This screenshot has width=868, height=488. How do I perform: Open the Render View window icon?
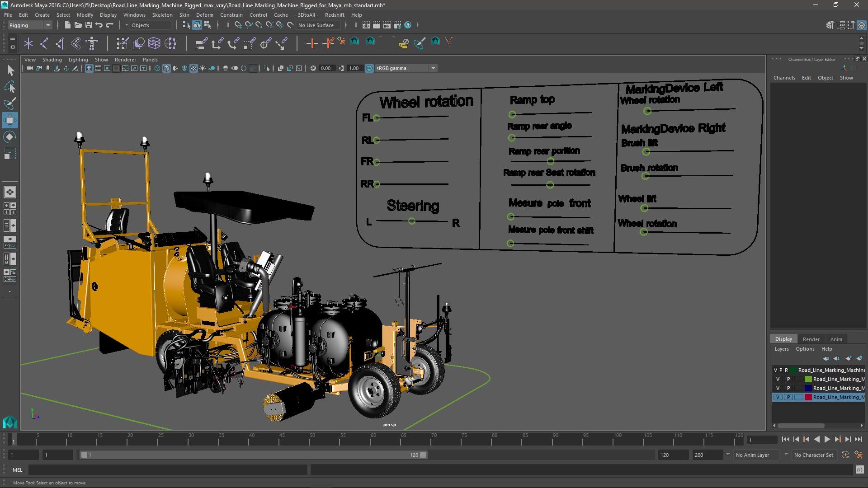click(x=366, y=25)
